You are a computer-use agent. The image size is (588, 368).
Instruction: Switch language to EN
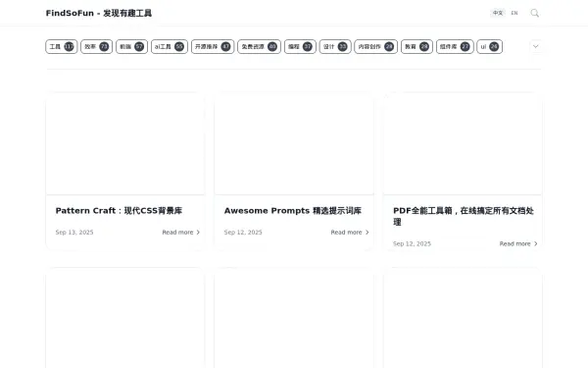514,13
